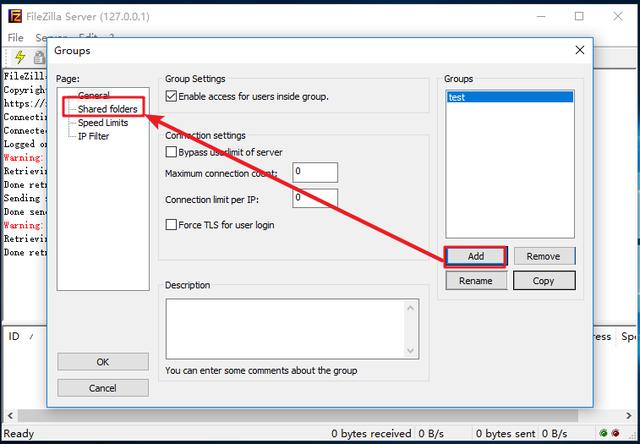The image size is (640, 444).
Task: Click the FileZilla Server logo in title bar
Action: [15, 16]
